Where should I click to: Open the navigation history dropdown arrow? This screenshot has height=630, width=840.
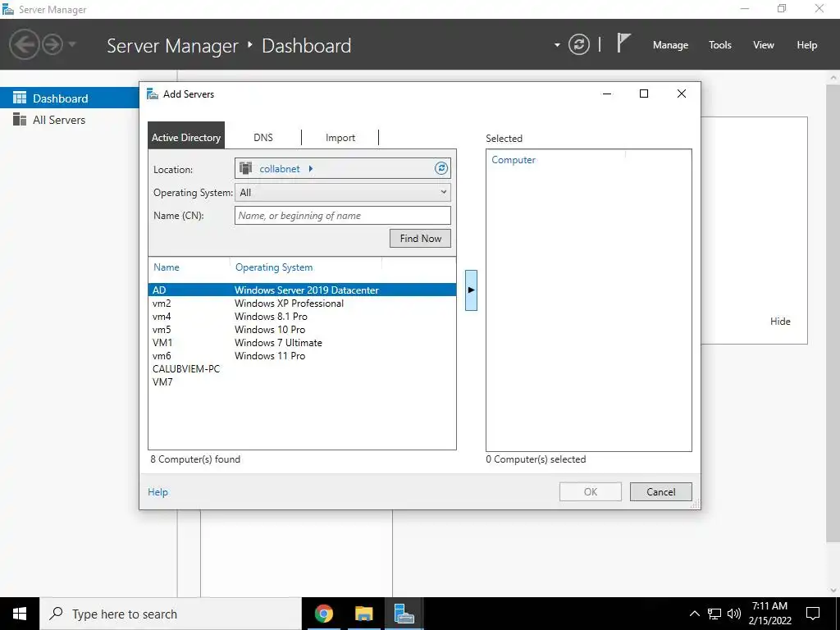[x=72, y=44]
